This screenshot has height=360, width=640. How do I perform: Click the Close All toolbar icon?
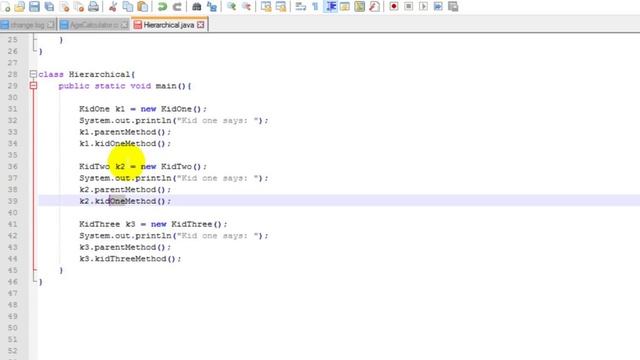(x=79, y=7)
